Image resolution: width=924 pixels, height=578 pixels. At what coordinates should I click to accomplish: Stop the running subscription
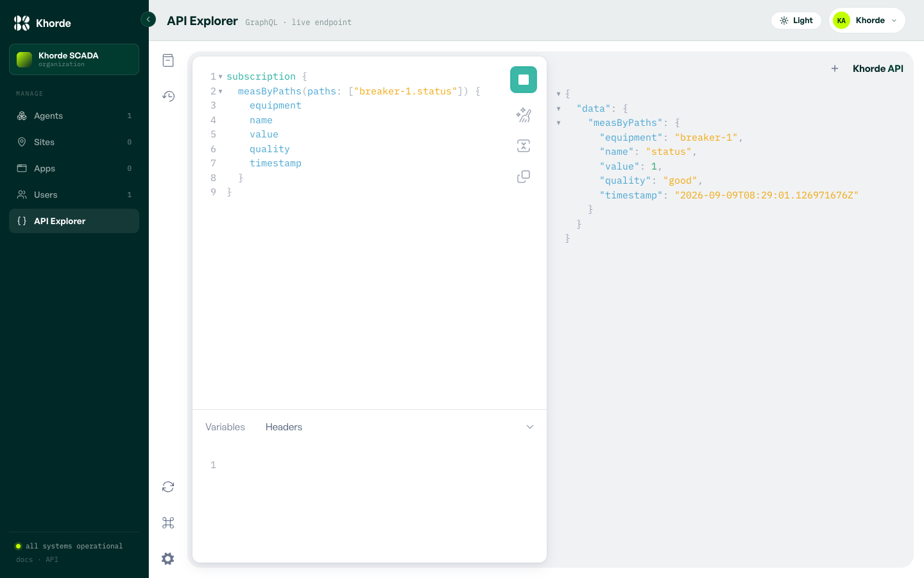pos(524,80)
